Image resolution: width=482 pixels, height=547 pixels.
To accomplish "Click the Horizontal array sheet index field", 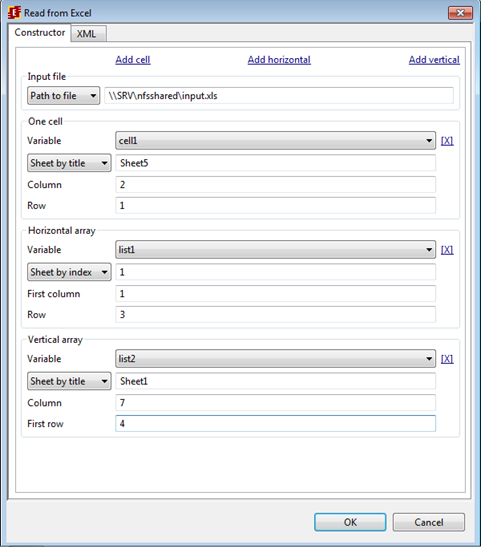I will [x=275, y=272].
